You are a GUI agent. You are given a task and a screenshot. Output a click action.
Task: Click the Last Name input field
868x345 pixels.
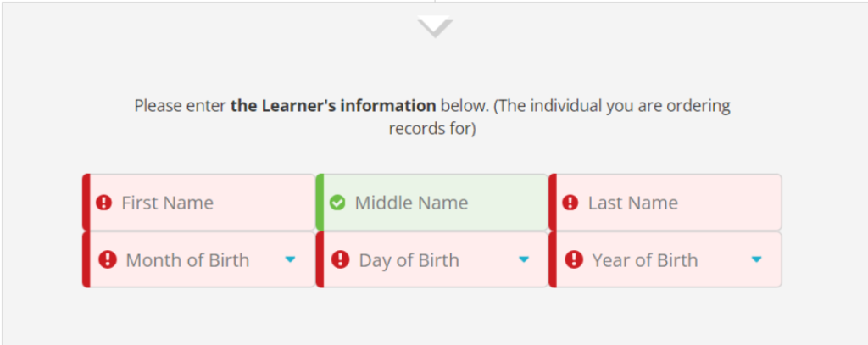click(670, 203)
